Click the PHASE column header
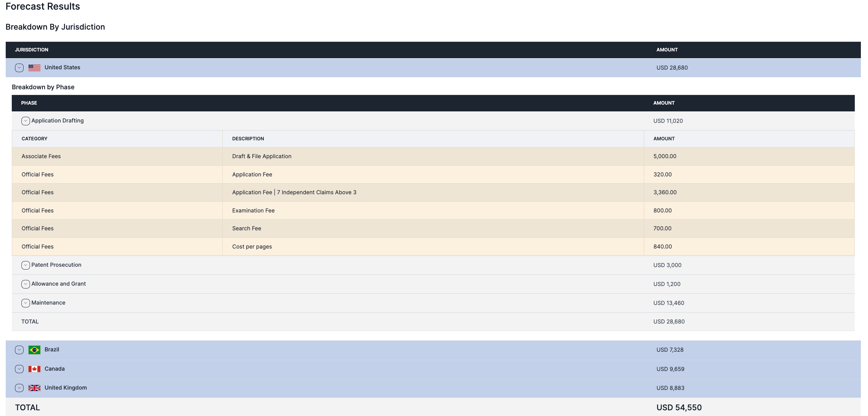This screenshot has height=416, width=868. pos(29,103)
